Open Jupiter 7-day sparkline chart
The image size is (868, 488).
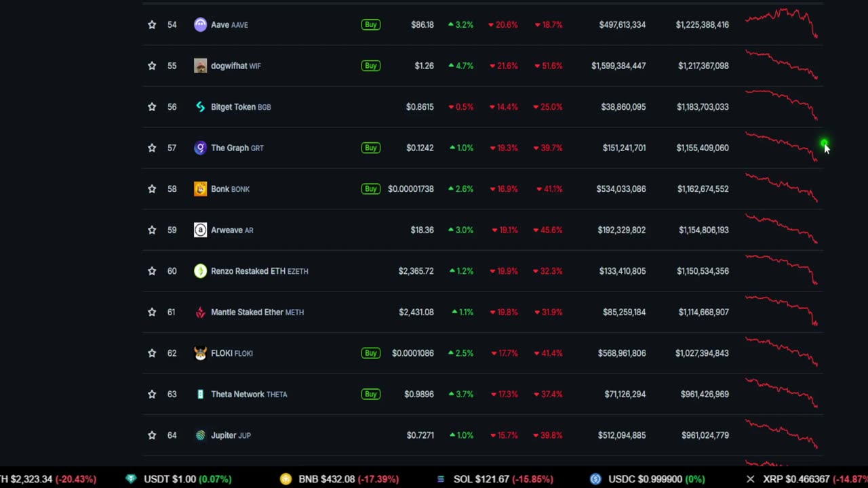point(781,434)
